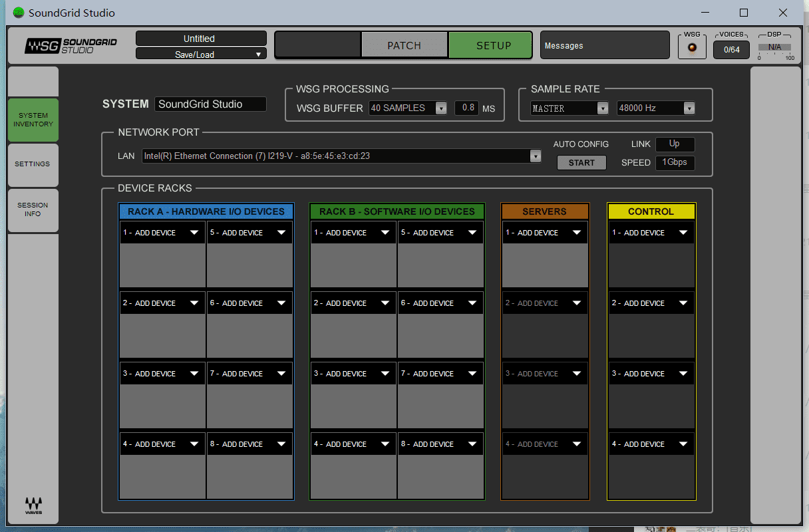Add device to Rack B slot 1
The width and height of the screenshot is (809, 532).
(353, 233)
